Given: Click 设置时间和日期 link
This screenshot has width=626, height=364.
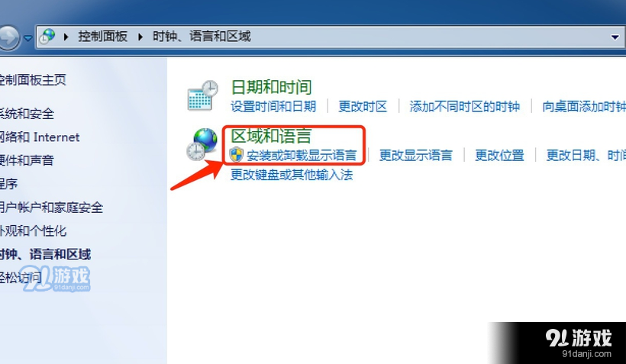Looking at the screenshot, I should 273,106.
